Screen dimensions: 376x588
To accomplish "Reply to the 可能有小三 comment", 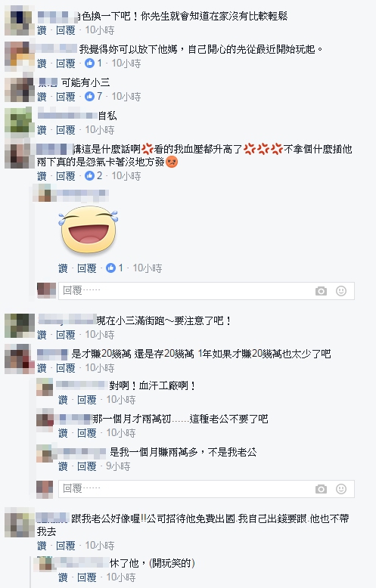I will point(66,97).
